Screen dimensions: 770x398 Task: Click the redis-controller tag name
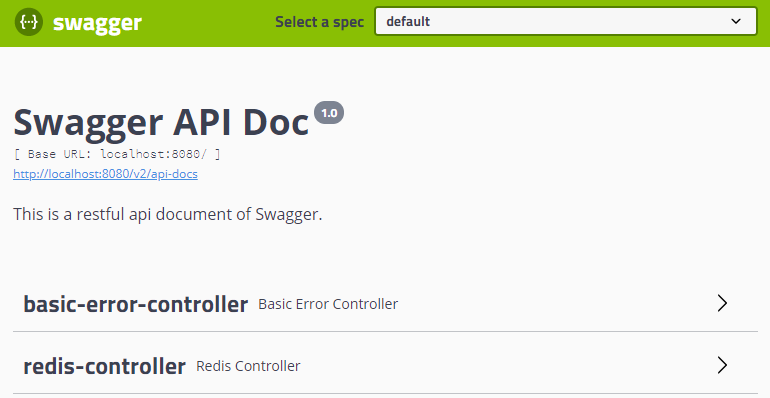click(105, 366)
